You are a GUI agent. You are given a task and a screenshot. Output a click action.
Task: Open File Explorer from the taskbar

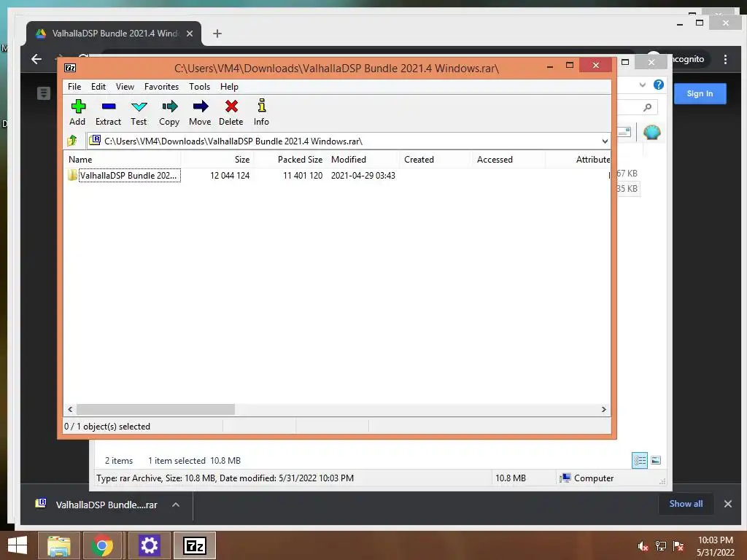(x=58, y=545)
